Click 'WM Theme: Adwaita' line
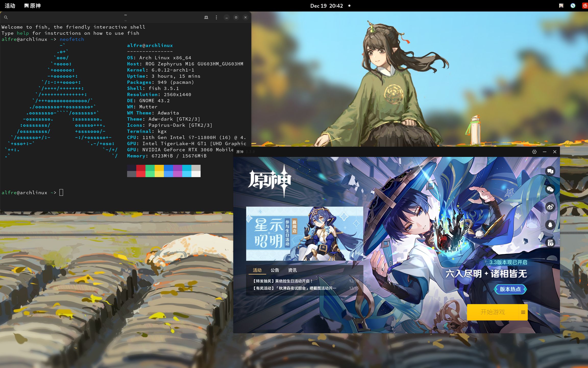Image resolution: width=588 pixels, height=368 pixels. tap(153, 113)
